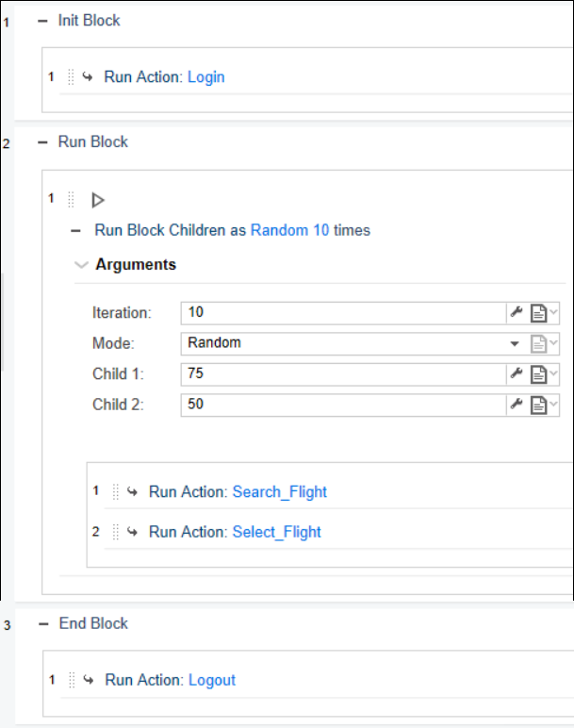The width and height of the screenshot is (574, 728).
Task: Open the Search_Flight action link
Action: [279, 491]
